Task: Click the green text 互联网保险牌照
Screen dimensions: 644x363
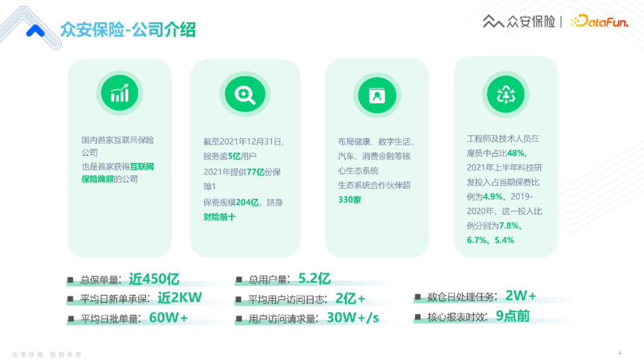Action: [x=117, y=173]
